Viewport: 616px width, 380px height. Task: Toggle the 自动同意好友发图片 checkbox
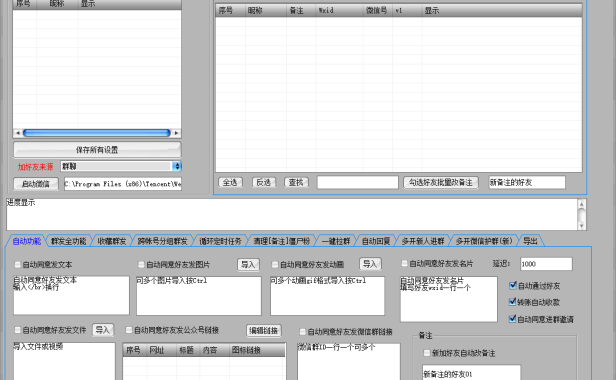pos(141,264)
